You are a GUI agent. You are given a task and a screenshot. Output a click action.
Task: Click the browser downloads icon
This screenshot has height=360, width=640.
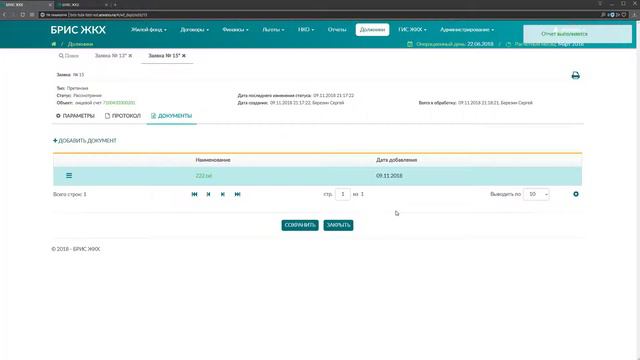[634, 14]
